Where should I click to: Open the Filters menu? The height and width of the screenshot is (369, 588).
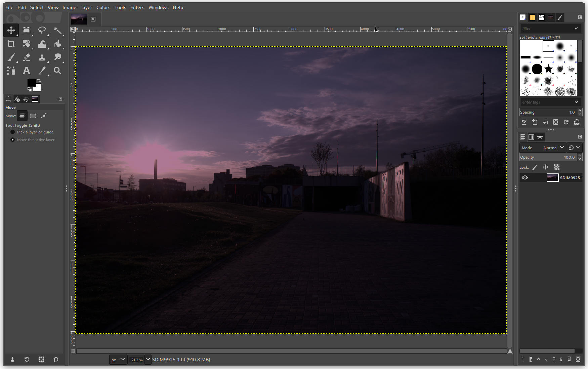click(x=137, y=7)
